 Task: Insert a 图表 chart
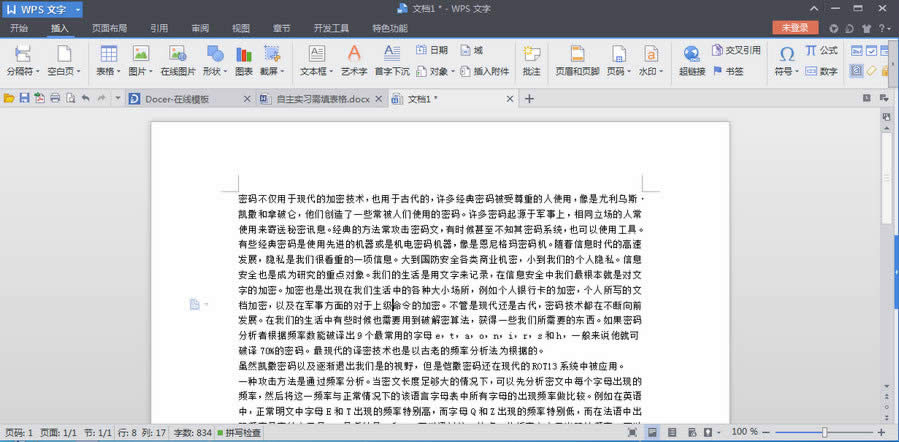click(x=244, y=60)
